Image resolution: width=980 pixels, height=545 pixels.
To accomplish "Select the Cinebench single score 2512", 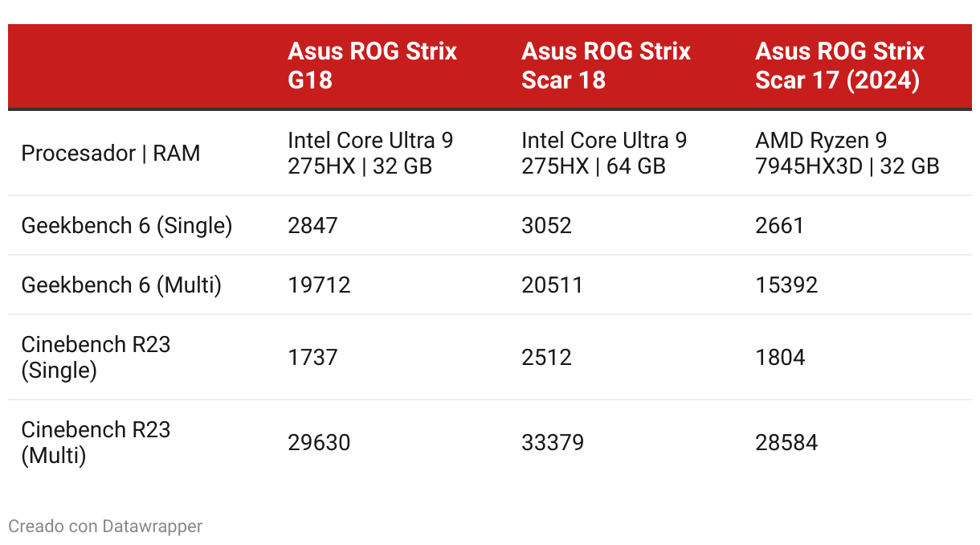I will click(546, 358).
